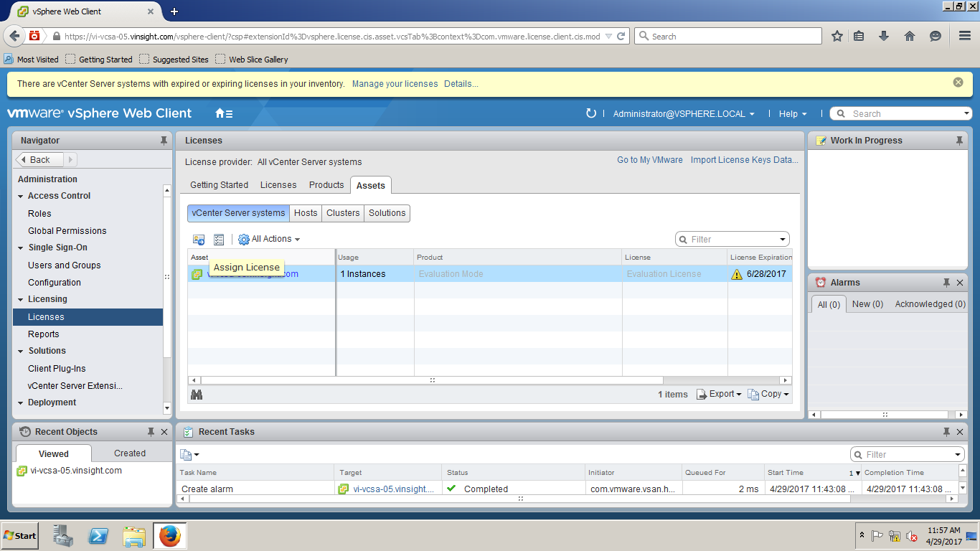
Task: Show the Created recent objects tab
Action: tap(130, 453)
